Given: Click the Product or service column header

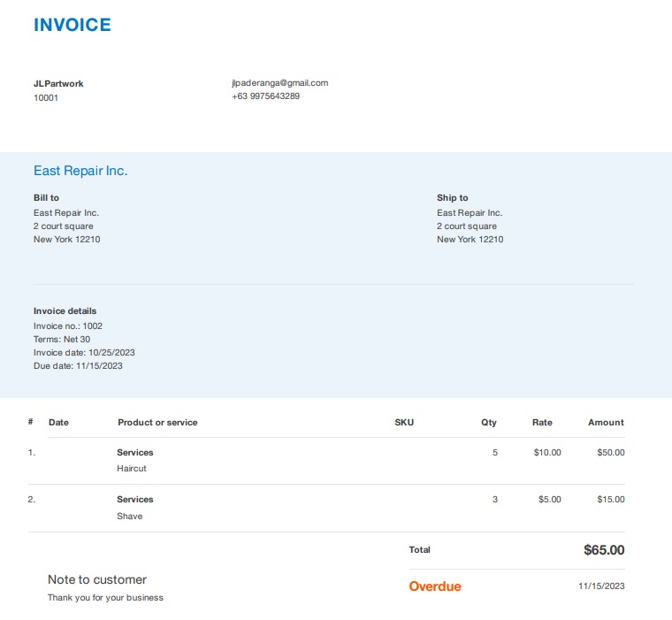Looking at the screenshot, I should pos(157,423).
